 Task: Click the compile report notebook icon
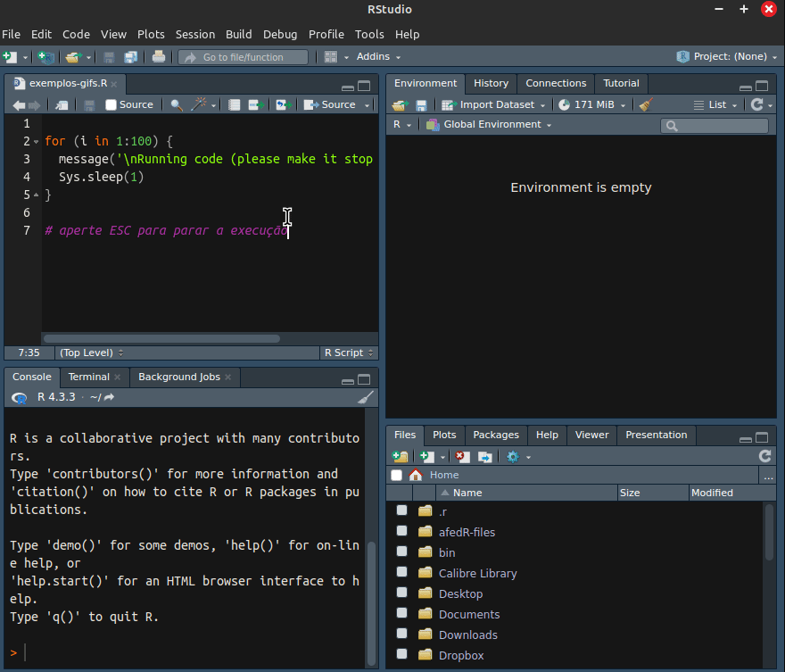coord(235,105)
